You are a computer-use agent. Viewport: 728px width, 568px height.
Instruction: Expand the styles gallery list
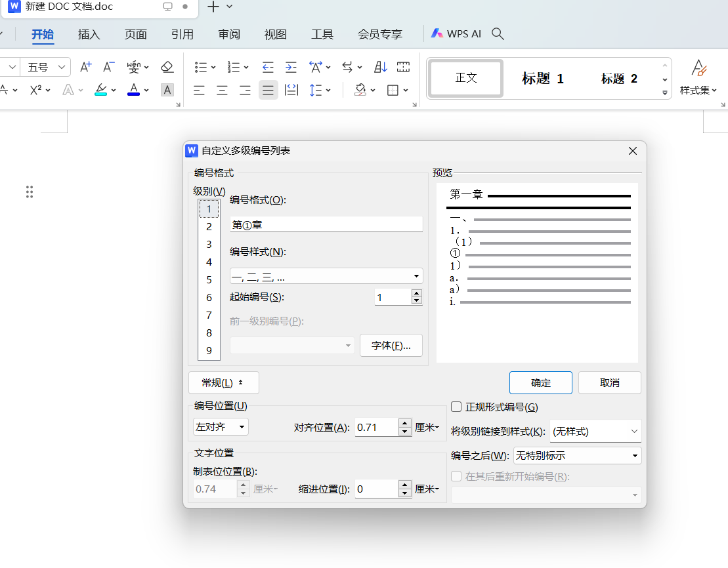point(665,93)
